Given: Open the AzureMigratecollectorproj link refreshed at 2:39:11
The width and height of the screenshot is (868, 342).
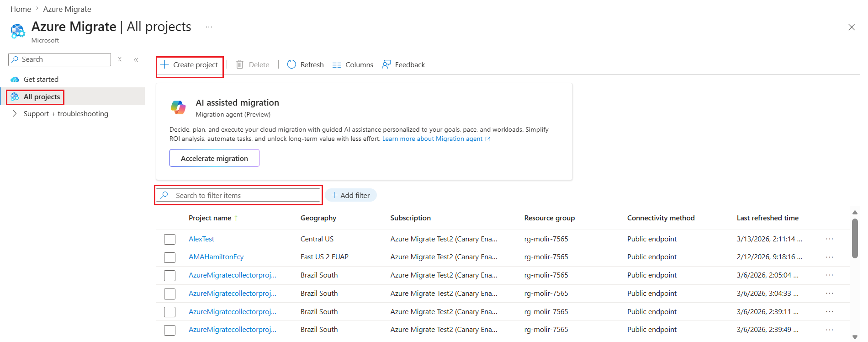Looking at the screenshot, I should [x=233, y=312].
